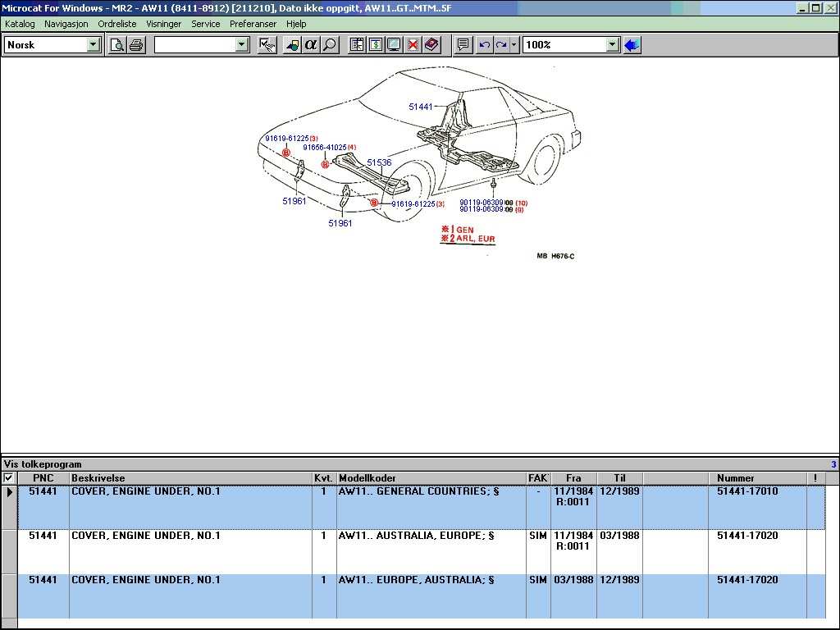Click the red book icon
The image size is (840, 630).
pos(431,45)
